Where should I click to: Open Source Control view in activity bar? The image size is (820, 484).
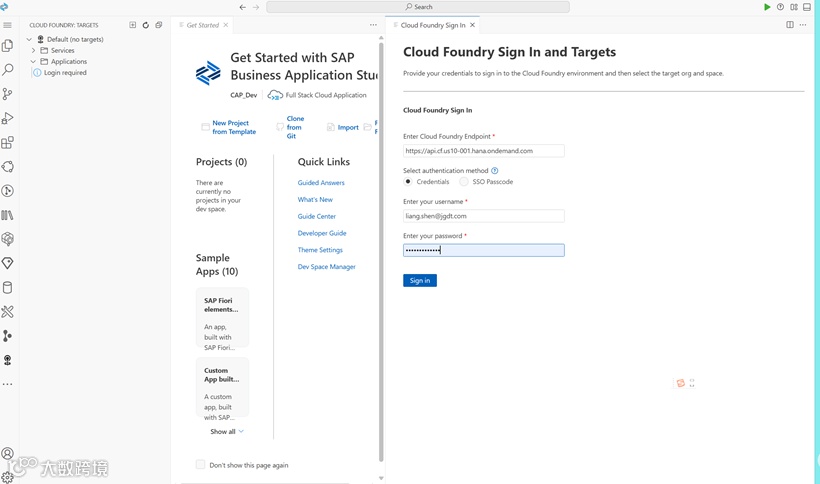[8, 94]
